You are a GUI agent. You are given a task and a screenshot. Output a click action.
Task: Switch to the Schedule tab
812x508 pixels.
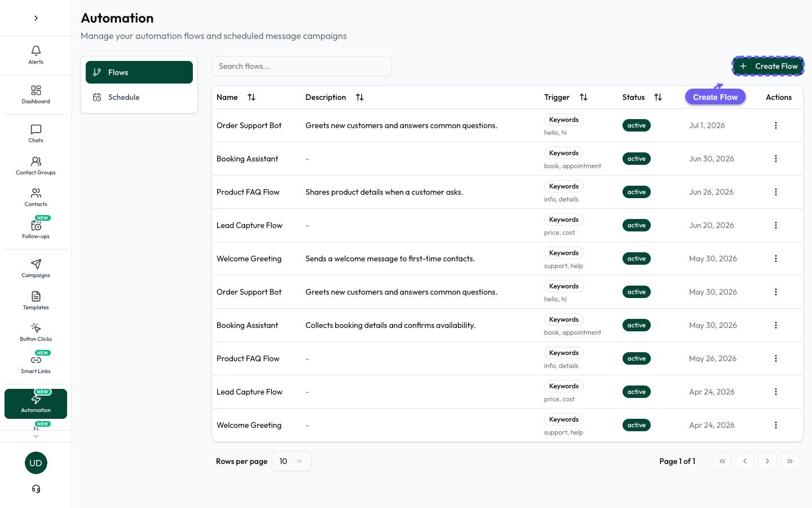pos(139,97)
